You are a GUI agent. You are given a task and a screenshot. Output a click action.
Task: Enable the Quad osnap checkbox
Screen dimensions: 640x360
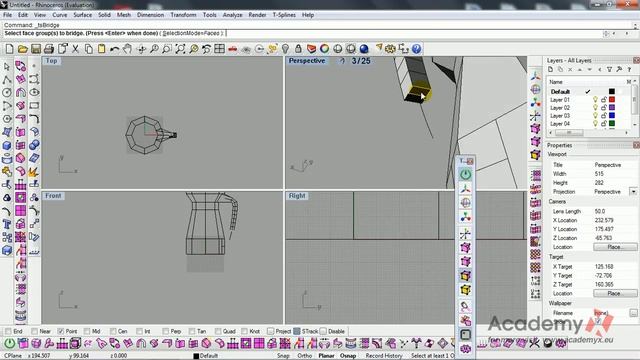tap(218, 331)
